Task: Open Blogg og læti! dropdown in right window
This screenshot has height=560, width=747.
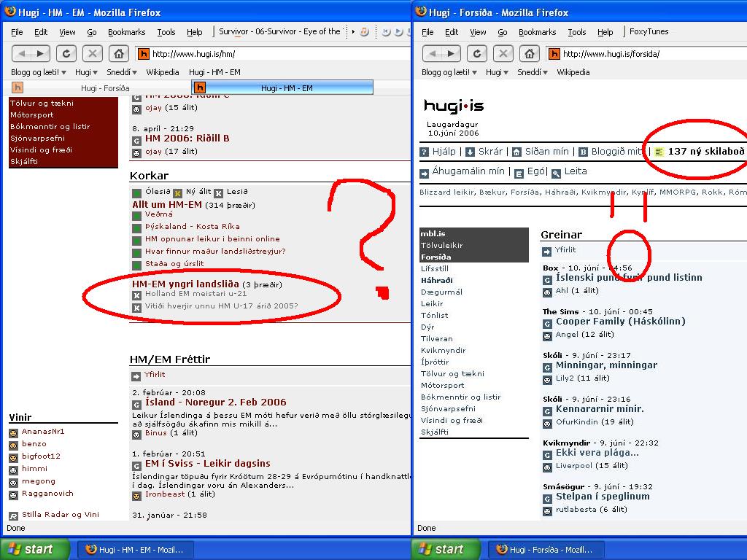Action: (x=449, y=72)
